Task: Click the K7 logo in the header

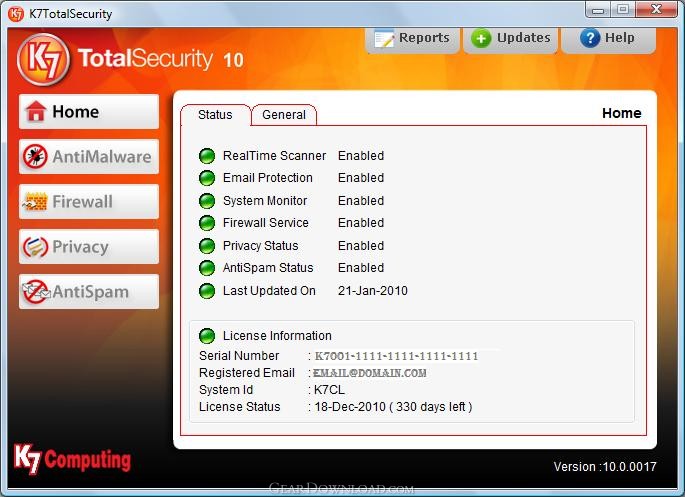Action: [x=43, y=60]
